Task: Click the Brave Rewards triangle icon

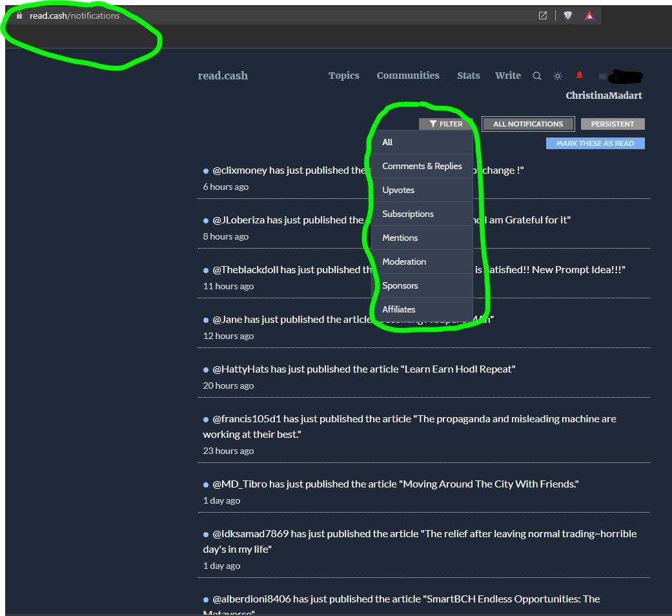Action: [590, 16]
